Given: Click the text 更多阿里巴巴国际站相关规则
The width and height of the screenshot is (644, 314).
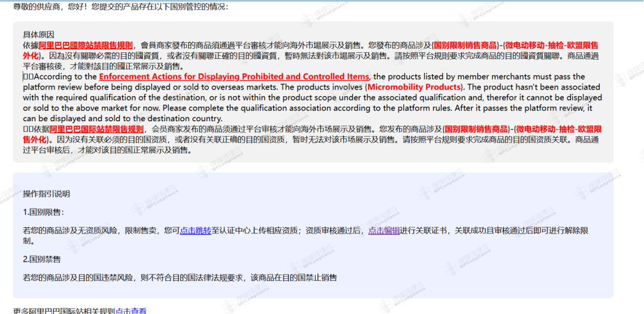Looking at the screenshot, I should (64, 311).
